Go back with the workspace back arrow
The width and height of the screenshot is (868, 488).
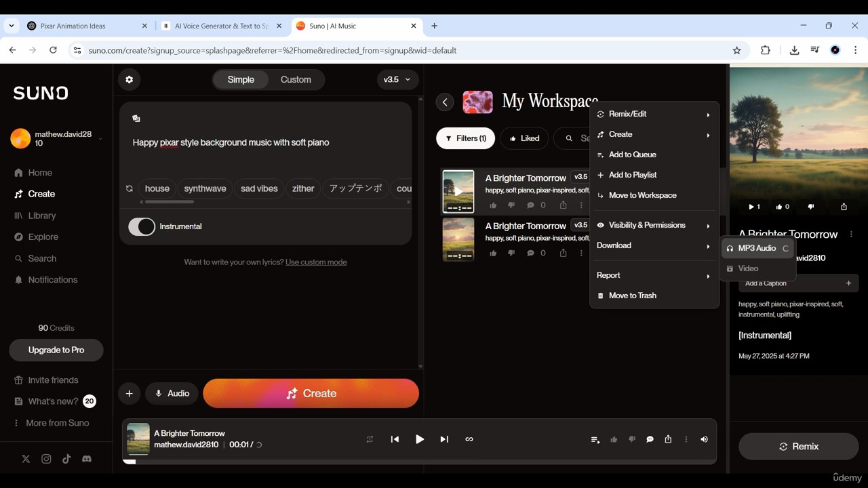[445, 102]
